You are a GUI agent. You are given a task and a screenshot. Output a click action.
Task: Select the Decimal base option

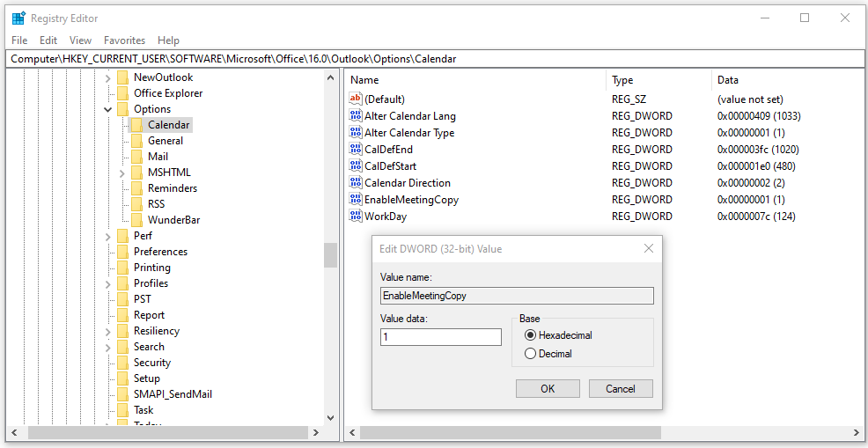[x=530, y=353]
